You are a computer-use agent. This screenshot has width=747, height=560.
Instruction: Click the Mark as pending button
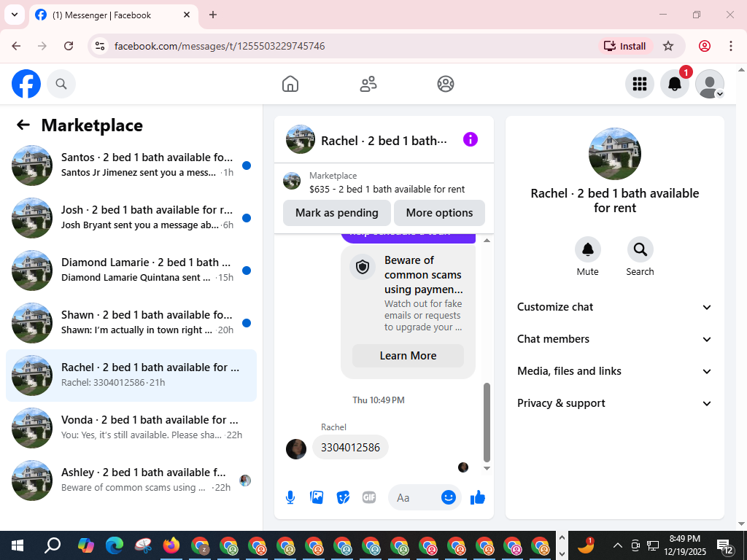(x=337, y=213)
